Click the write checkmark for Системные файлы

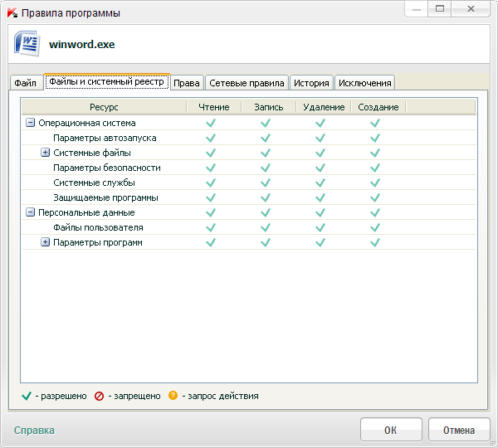point(266,153)
